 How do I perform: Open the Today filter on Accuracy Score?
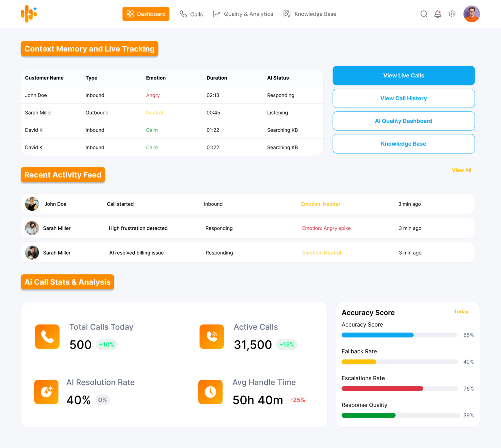[x=461, y=312]
